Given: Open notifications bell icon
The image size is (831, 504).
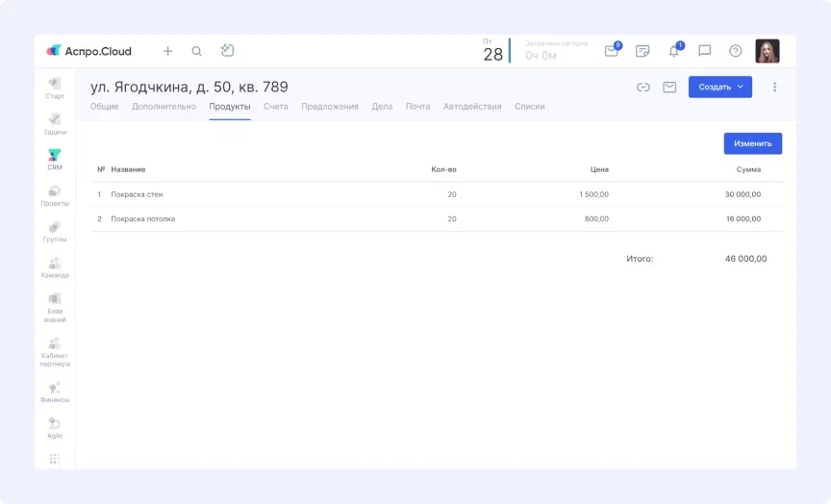Looking at the screenshot, I should coord(674,51).
